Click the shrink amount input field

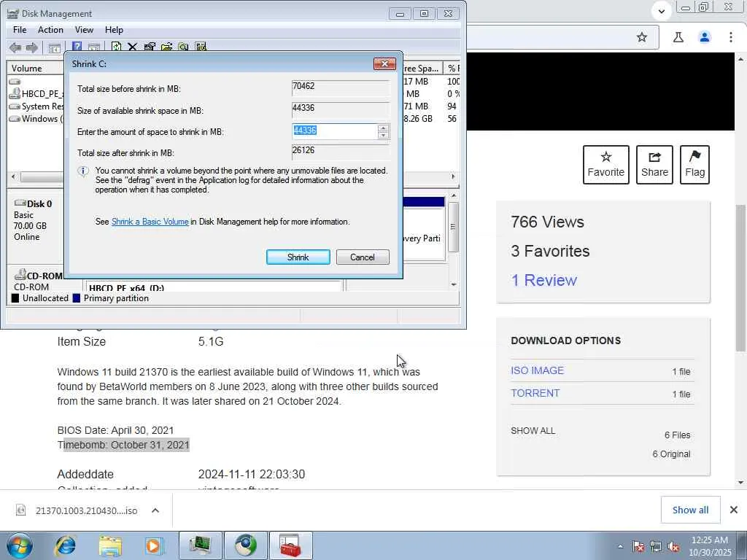coord(335,131)
